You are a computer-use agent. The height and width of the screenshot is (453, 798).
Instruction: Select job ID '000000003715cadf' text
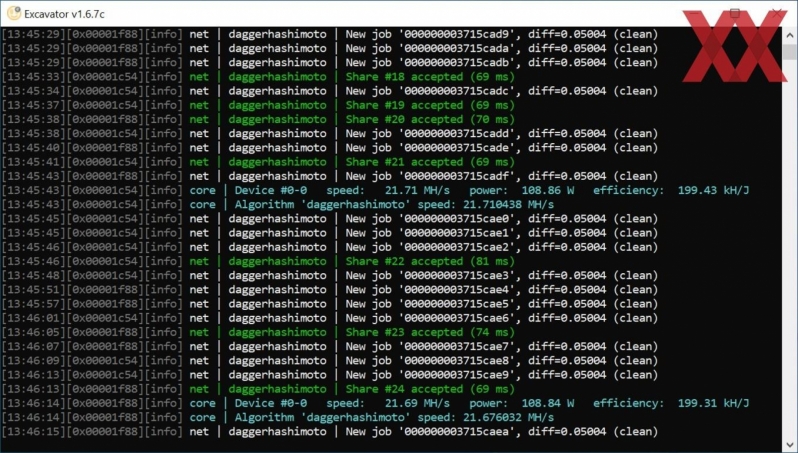click(x=461, y=176)
